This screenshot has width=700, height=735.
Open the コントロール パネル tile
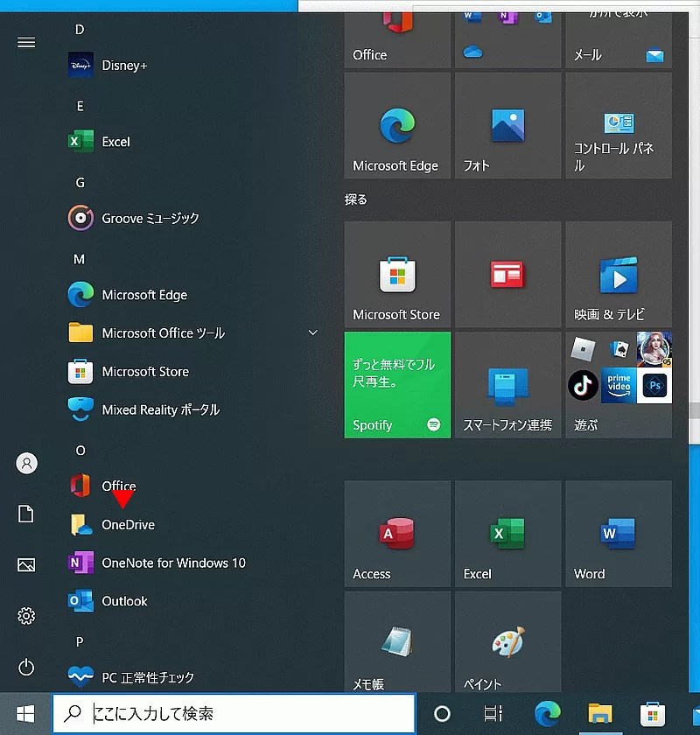(x=618, y=124)
